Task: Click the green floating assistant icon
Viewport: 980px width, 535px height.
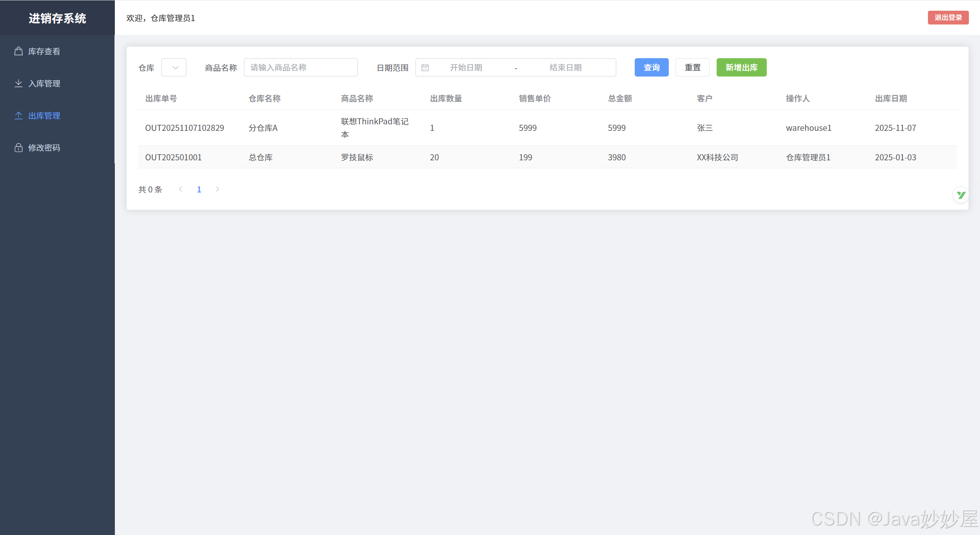Action: coord(961,195)
